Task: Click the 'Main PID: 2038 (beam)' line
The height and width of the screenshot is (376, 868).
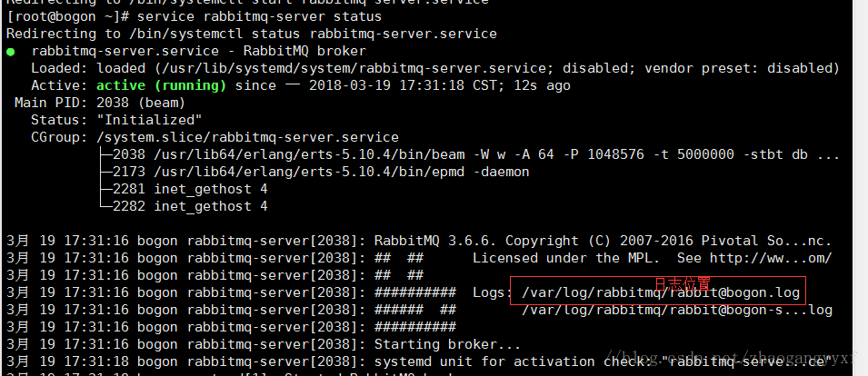Action: coord(100,103)
